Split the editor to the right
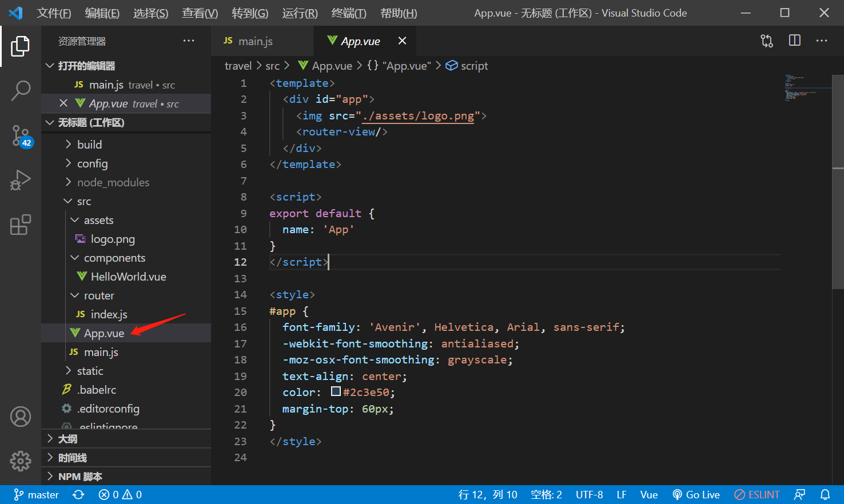 [795, 41]
